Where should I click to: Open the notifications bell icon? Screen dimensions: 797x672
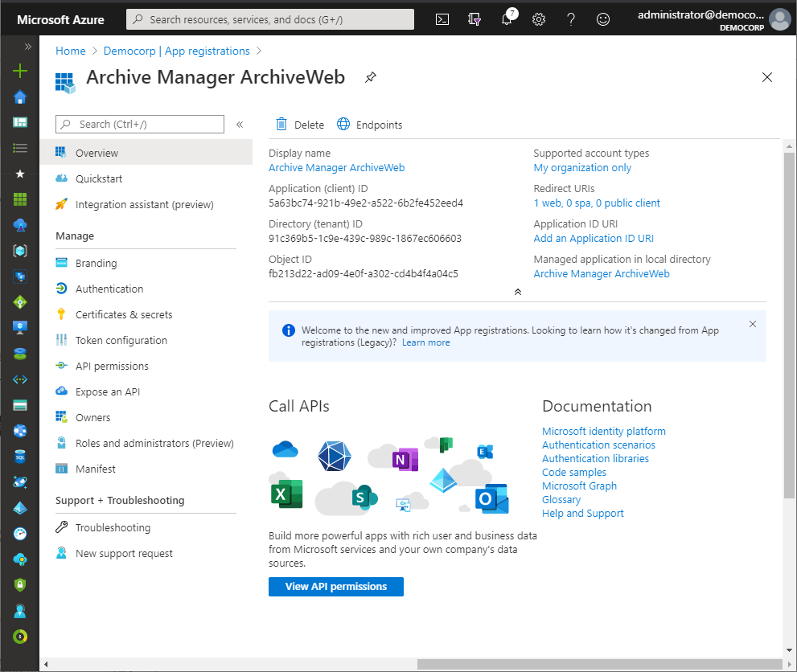coord(507,19)
